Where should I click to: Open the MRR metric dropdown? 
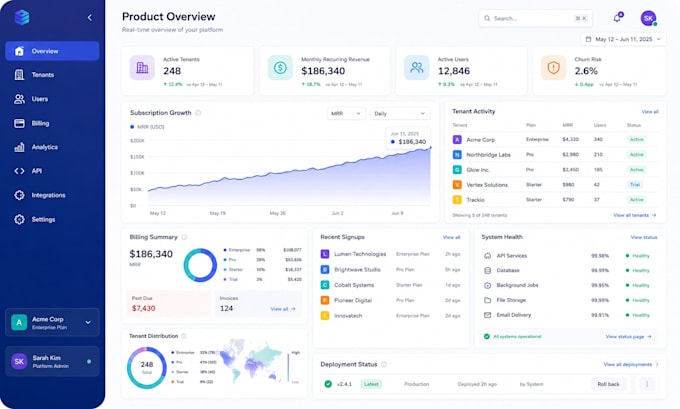click(346, 114)
